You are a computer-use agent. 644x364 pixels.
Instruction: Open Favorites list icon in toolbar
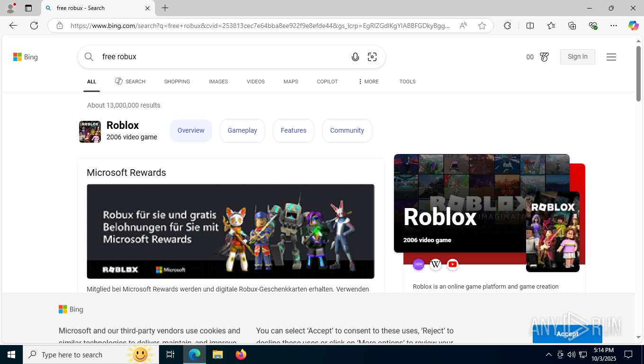[x=551, y=26]
